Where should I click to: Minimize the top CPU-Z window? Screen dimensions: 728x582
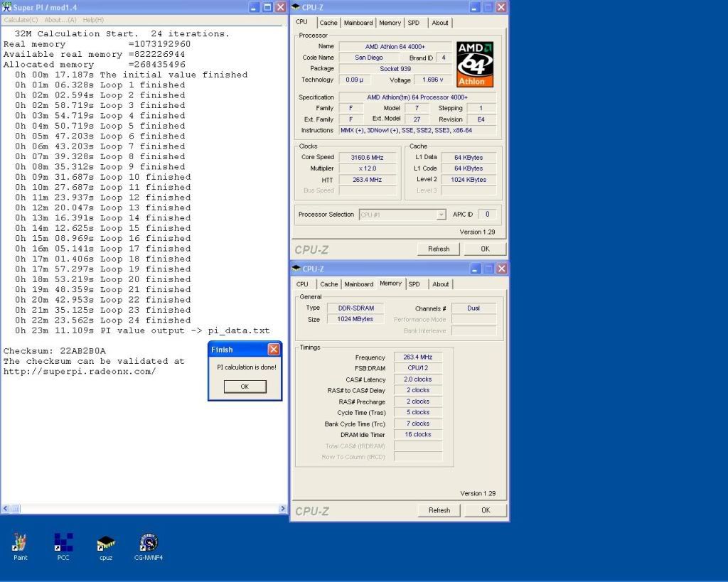click(x=474, y=7)
